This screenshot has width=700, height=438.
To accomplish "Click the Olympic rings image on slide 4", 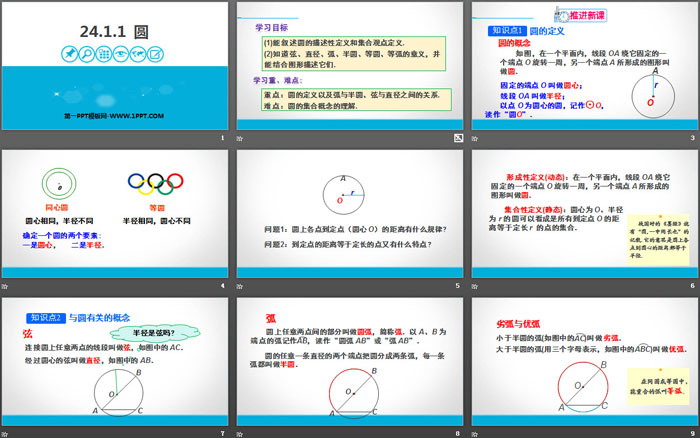I will [x=155, y=183].
